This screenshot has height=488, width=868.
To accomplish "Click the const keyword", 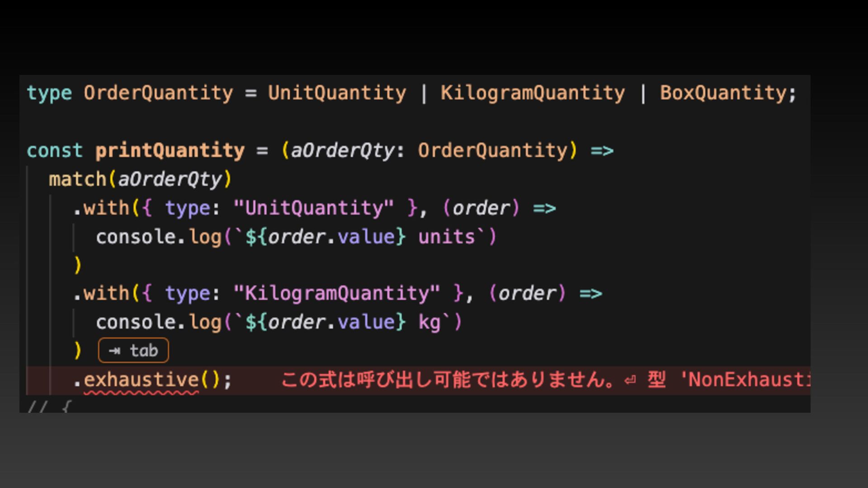I will (x=55, y=150).
